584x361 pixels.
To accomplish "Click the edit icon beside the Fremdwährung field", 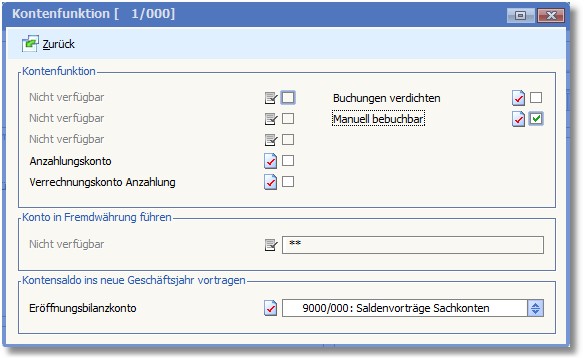I will click(x=271, y=245).
